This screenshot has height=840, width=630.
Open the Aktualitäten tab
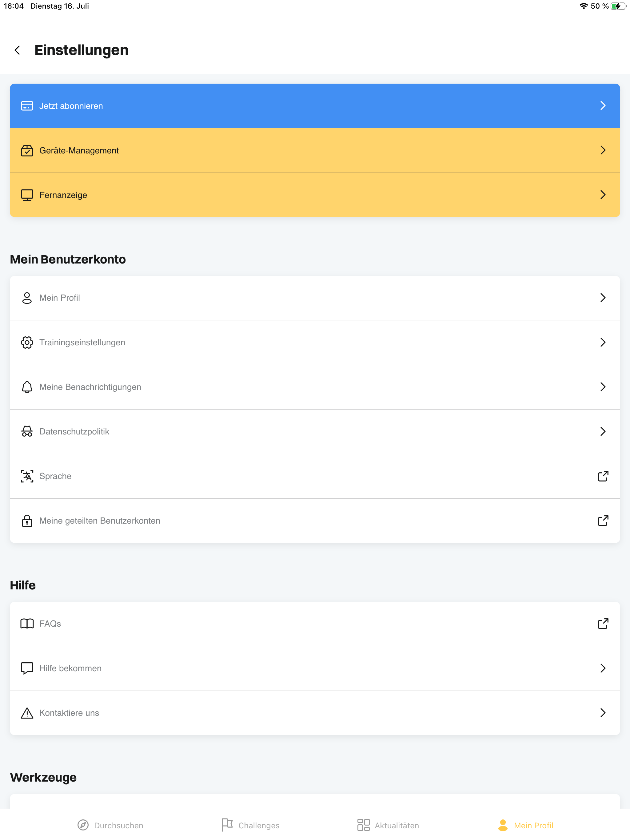click(388, 825)
